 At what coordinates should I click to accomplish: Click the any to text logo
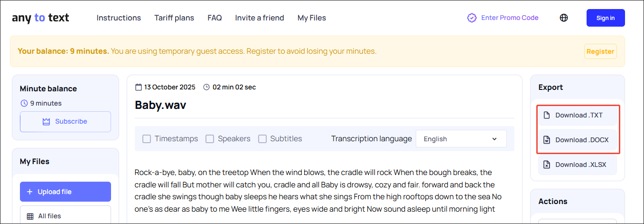coord(40,18)
